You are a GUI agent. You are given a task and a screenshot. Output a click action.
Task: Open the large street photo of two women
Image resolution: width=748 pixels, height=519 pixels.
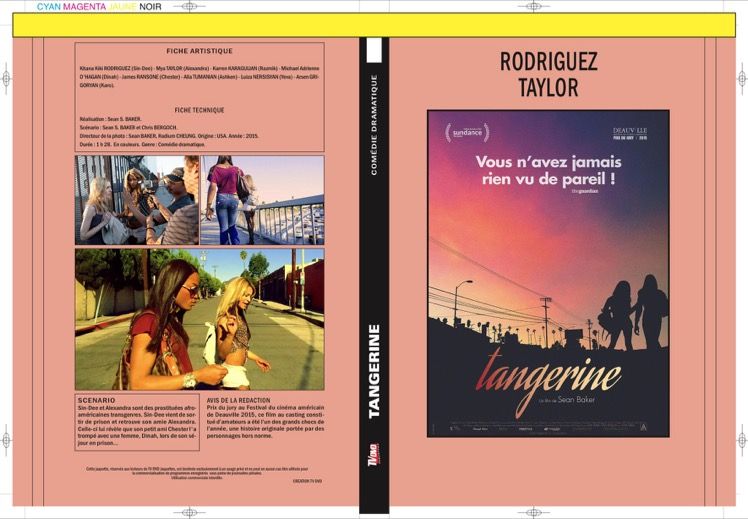point(199,319)
